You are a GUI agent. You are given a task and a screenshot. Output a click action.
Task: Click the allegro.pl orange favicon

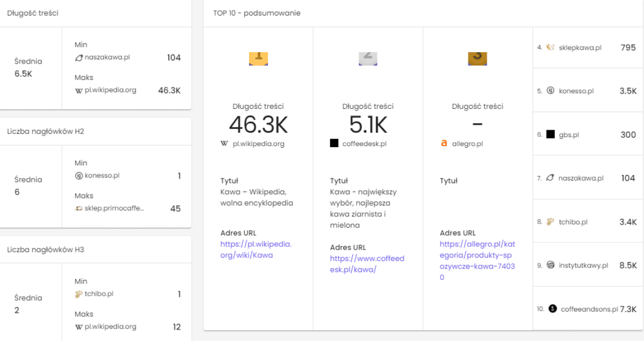(444, 143)
